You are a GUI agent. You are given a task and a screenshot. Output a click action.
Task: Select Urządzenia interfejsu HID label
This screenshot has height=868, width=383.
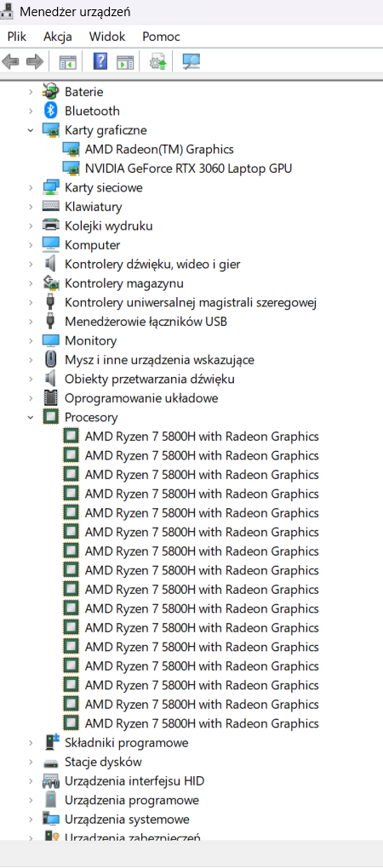[134, 781]
